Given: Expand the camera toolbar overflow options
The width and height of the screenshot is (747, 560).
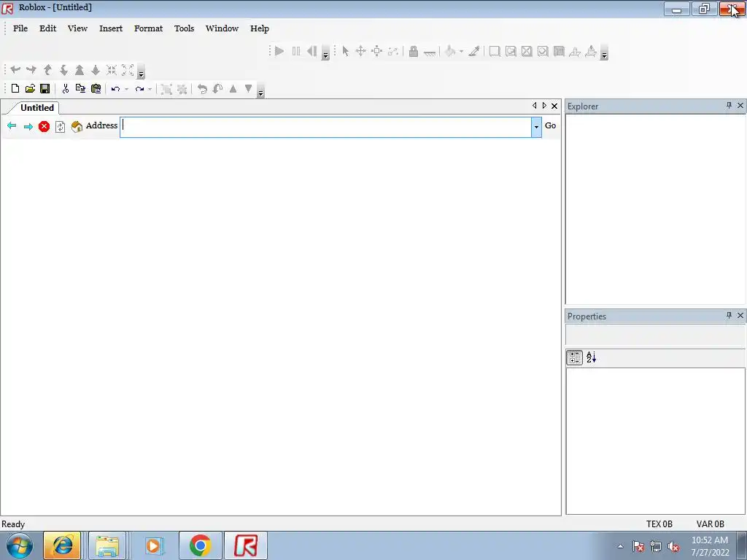Looking at the screenshot, I should (141, 71).
